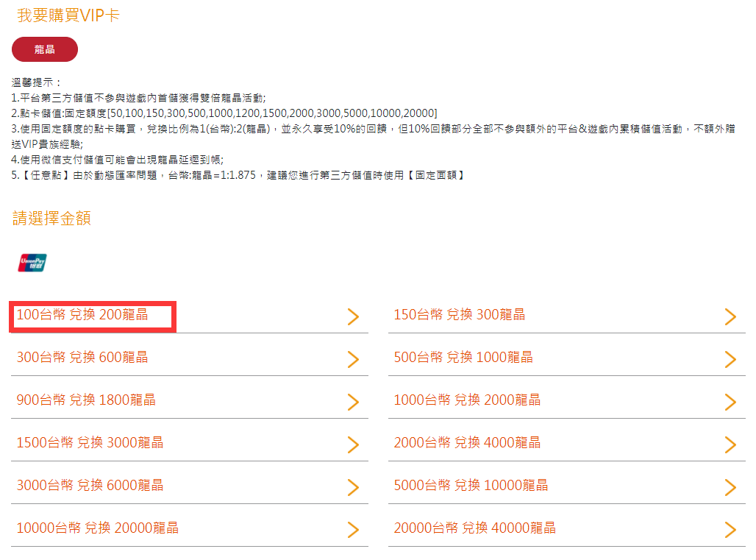
Task: Select 10000台幣 兌換 20000龍晶 option
Action: (x=97, y=528)
